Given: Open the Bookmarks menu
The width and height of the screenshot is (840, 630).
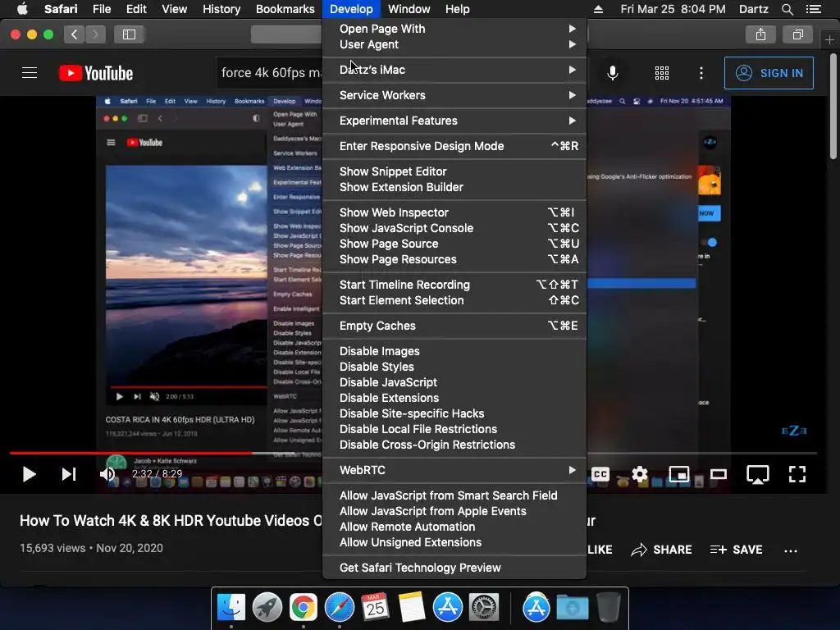Looking at the screenshot, I should coord(285,9).
